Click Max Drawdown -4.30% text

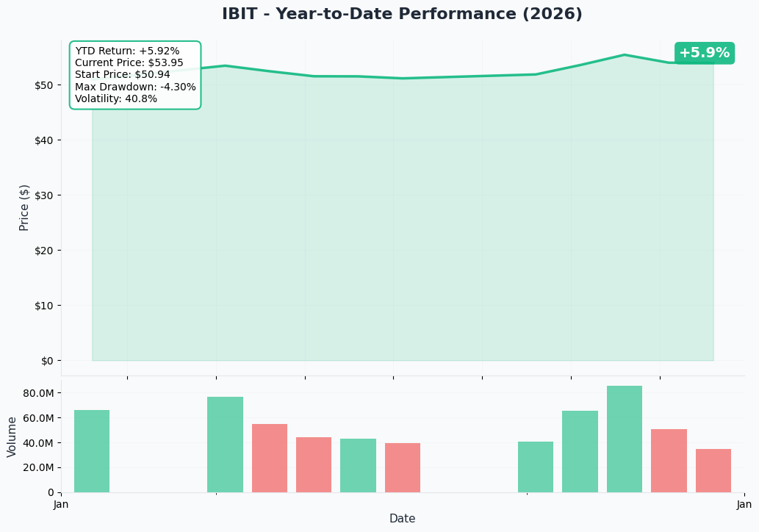pos(135,87)
